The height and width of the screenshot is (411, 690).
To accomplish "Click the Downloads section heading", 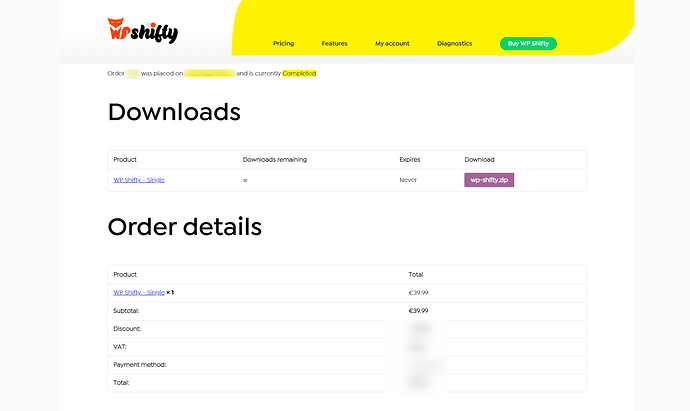I will click(174, 112).
